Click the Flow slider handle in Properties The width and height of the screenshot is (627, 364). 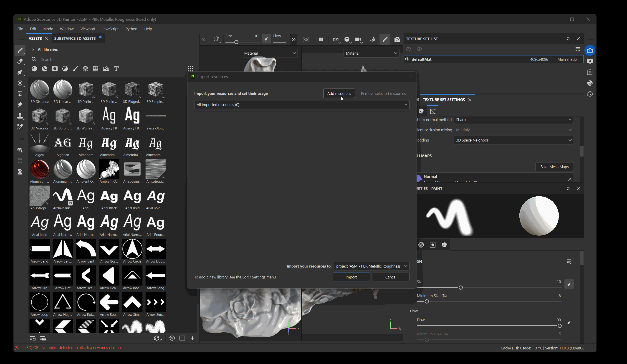click(x=560, y=326)
